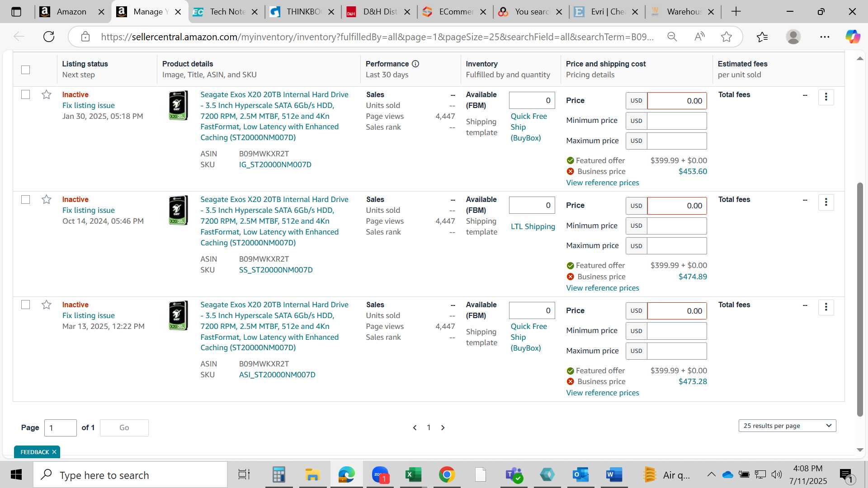This screenshot has height=488, width=868.
Task: Open Excel from the taskbar
Action: point(413,475)
